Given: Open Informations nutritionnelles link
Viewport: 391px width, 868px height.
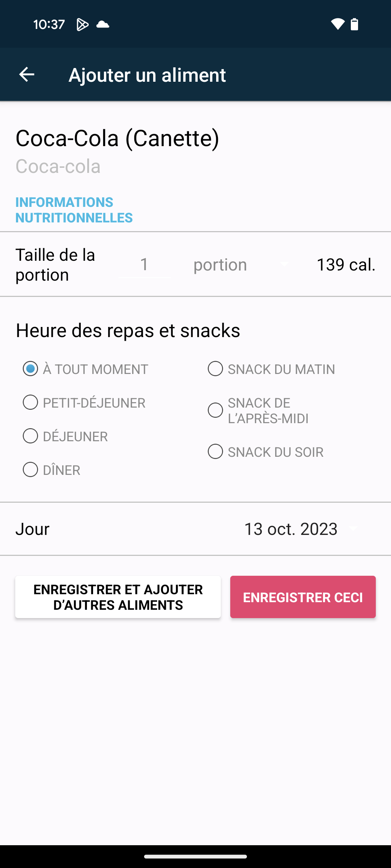Looking at the screenshot, I should click(74, 210).
